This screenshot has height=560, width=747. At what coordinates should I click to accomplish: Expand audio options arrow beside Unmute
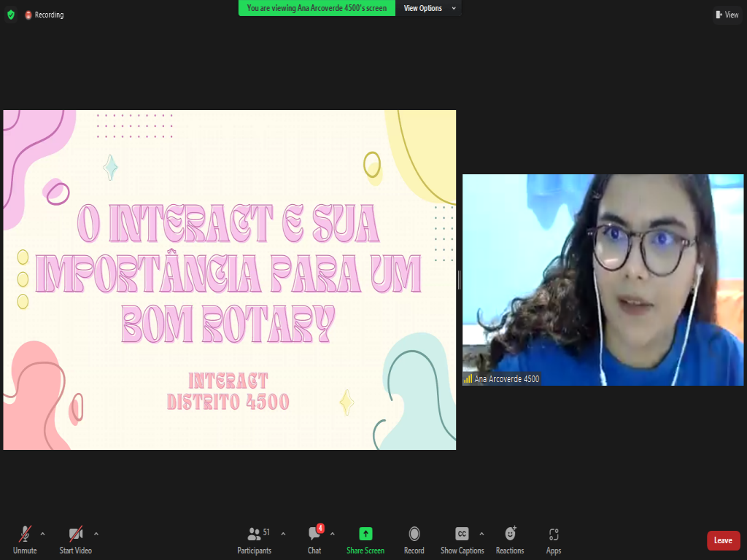point(42,534)
